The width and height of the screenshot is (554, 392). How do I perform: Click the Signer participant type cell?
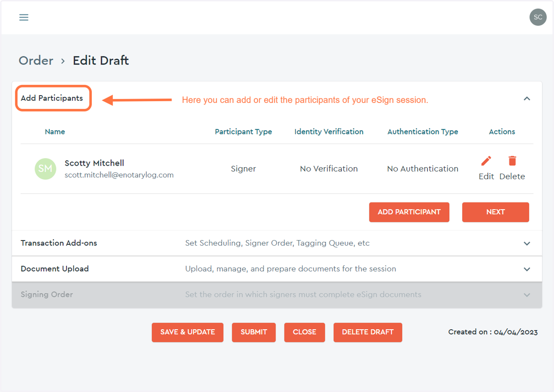[x=243, y=169]
